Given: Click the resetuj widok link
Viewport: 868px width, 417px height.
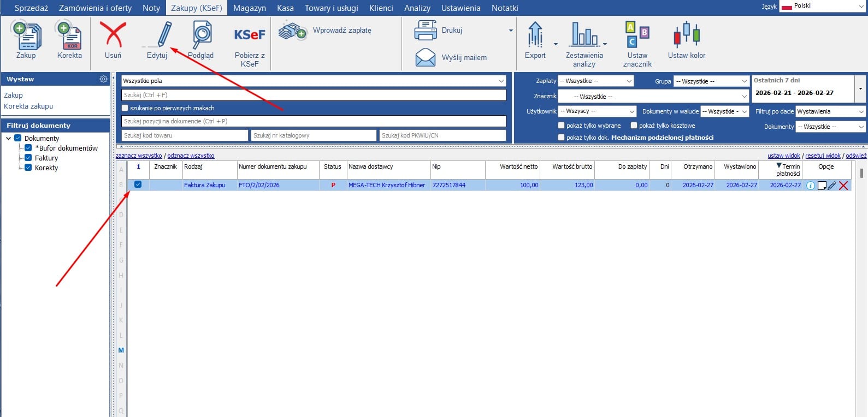Looking at the screenshot, I should pyautogui.click(x=823, y=156).
